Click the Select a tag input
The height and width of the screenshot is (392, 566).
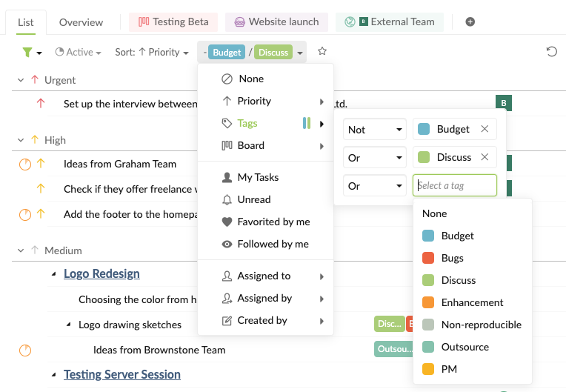click(454, 185)
